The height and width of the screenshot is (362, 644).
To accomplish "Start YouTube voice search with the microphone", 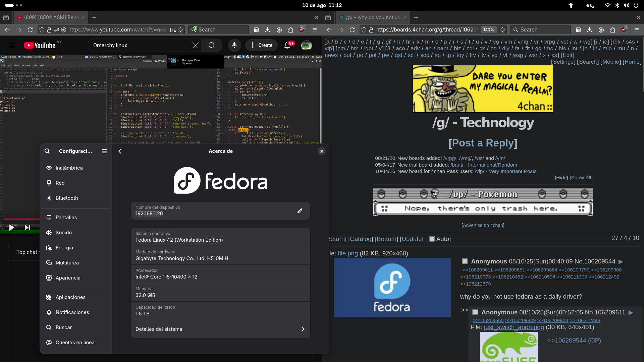I will tap(234, 45).
